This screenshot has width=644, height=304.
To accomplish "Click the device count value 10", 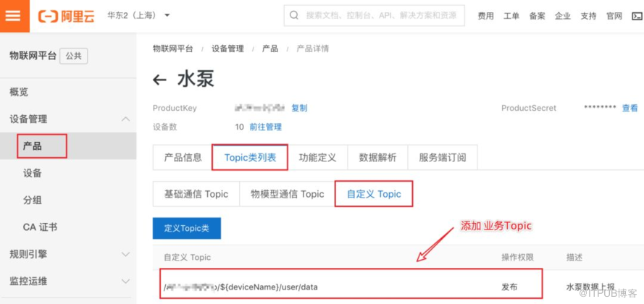I will (240, 127).
